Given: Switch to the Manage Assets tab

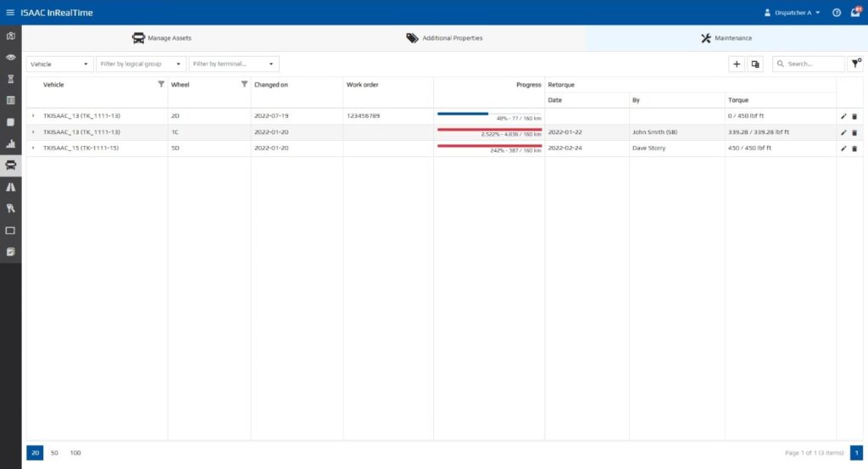Looking at the screenshot, I should (x=162, y=38).
